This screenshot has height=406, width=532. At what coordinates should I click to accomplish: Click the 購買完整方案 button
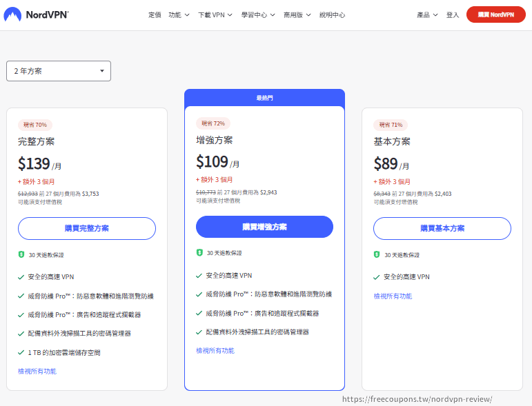(87, 228)
